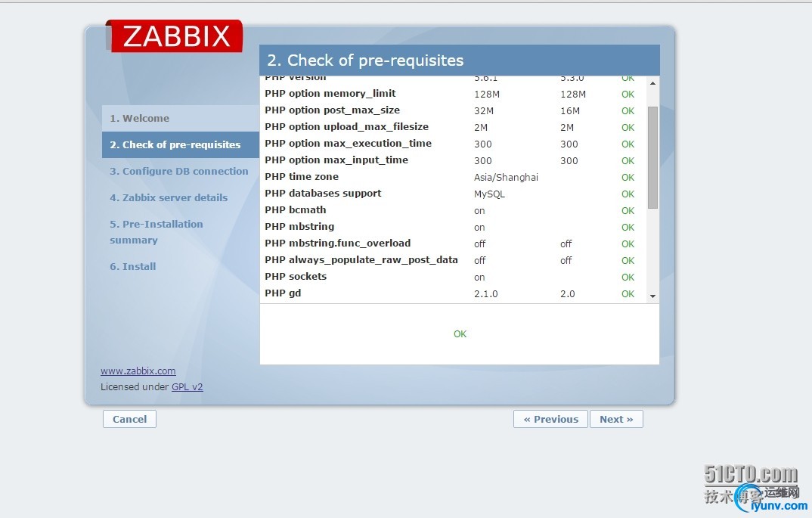Open the GPL v2 license link

pyautogui.click(x=187, y=386)
